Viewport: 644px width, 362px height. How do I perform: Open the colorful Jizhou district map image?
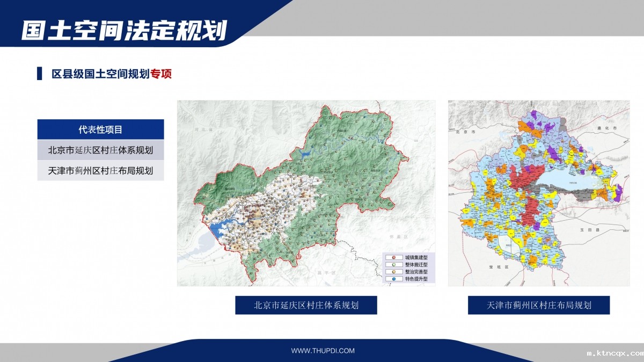coord(539,192)
